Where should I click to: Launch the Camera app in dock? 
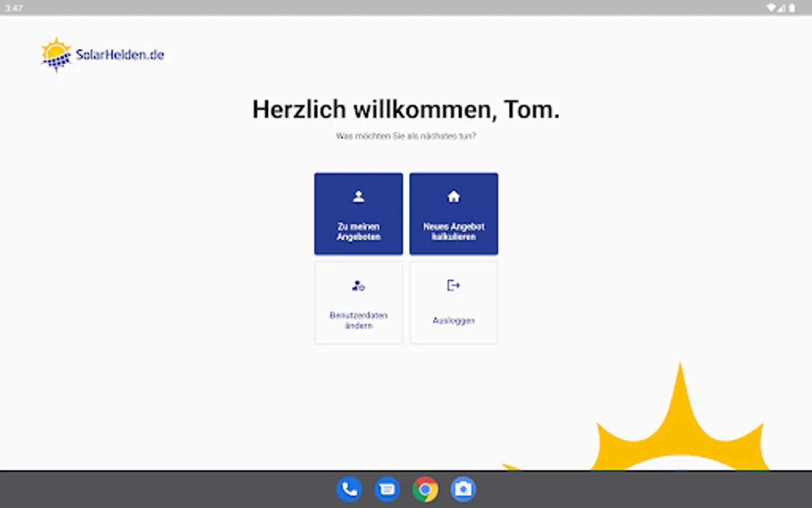tap(464, 489)
